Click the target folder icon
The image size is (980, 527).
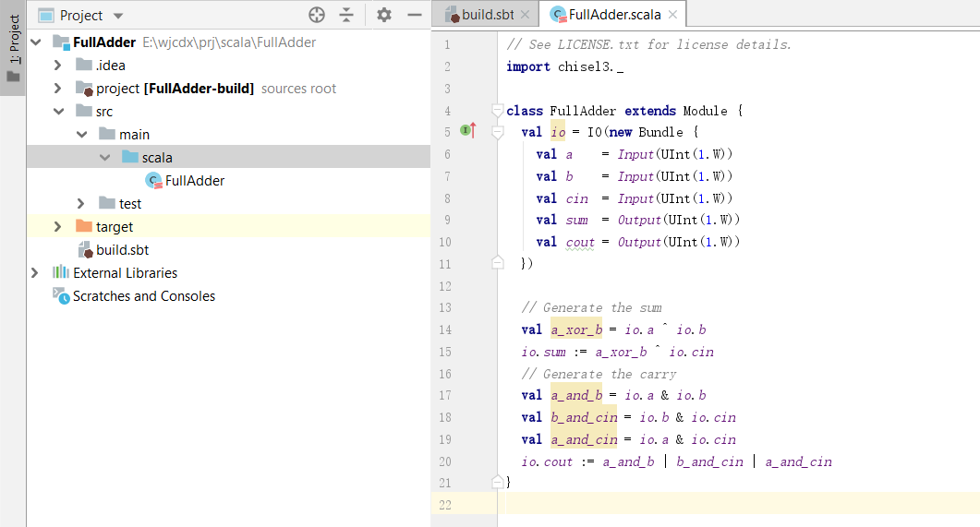84,225
